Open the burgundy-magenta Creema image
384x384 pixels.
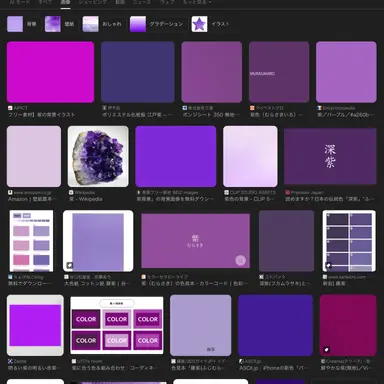click(x=348, y=325)
